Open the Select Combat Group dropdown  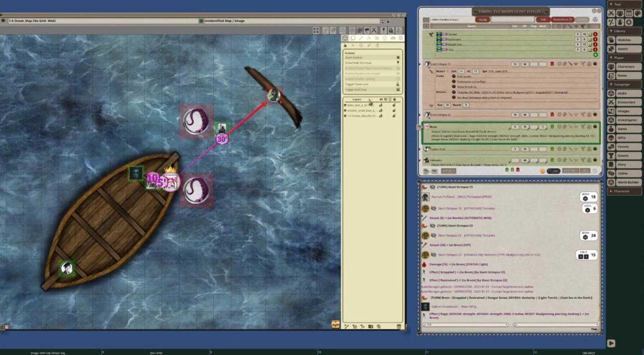pos(450,20)
